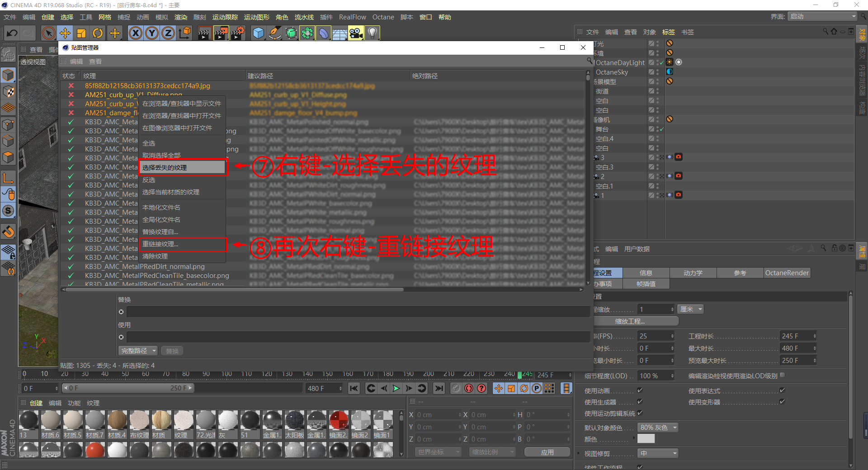
Task: Expand the 视图修剪 disclosure triangle
Action: (579, 453)
